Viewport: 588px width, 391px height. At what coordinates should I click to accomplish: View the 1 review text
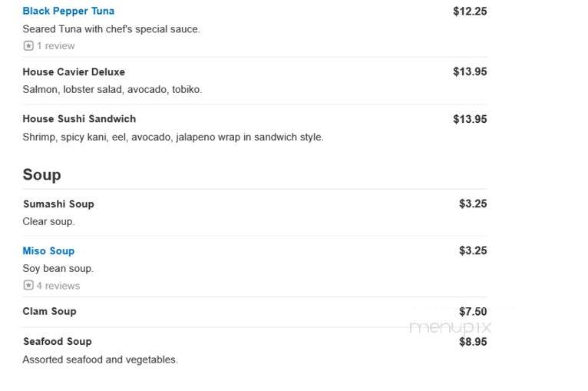click(x=56, y=46)
